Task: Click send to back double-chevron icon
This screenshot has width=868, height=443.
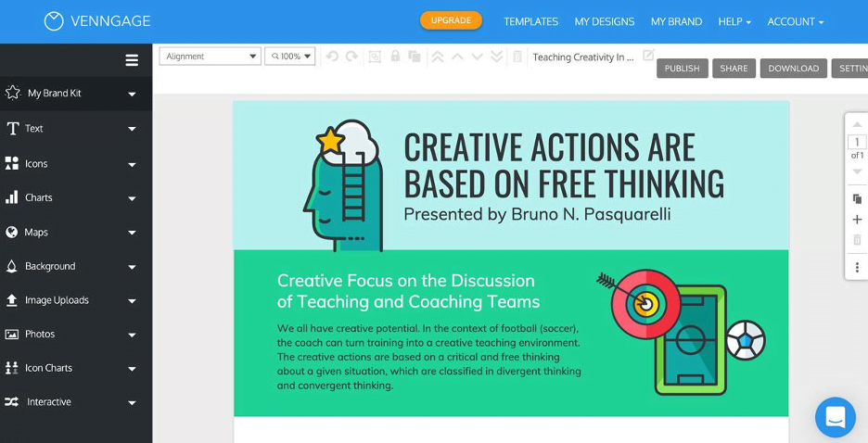Action: click(x=496, y=57)
